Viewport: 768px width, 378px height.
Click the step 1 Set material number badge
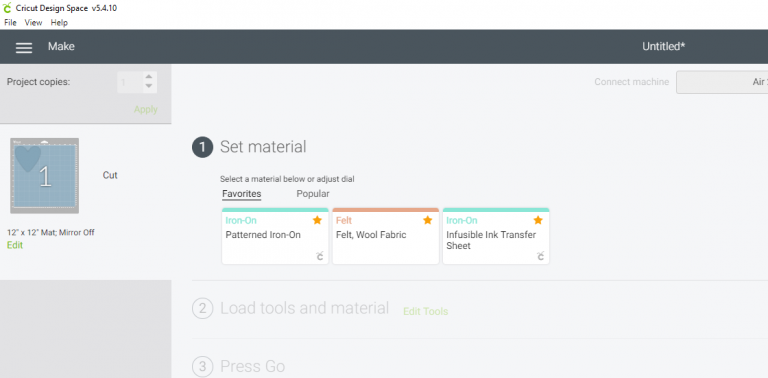click(x=202, y=147)
